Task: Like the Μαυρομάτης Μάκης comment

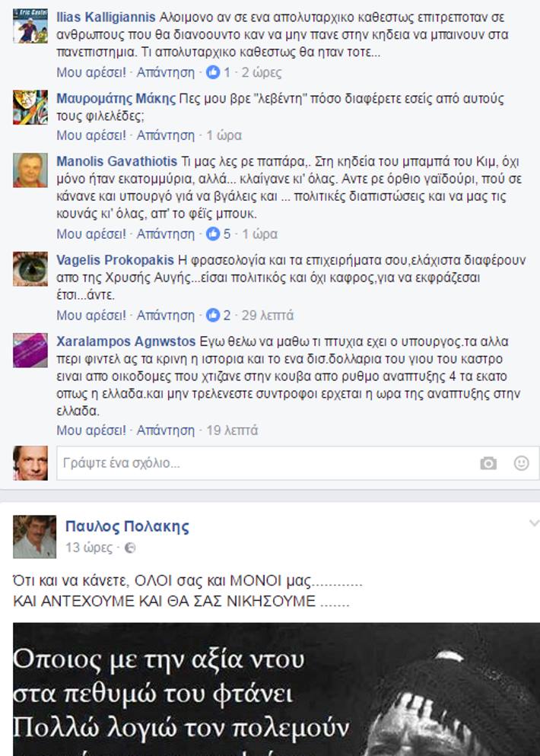Action: coord(91,135)
